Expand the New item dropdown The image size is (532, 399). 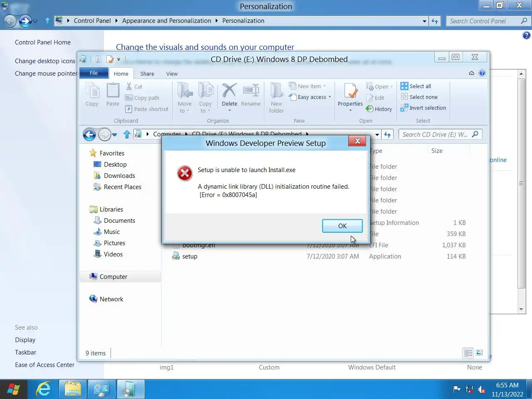point(324,86)
